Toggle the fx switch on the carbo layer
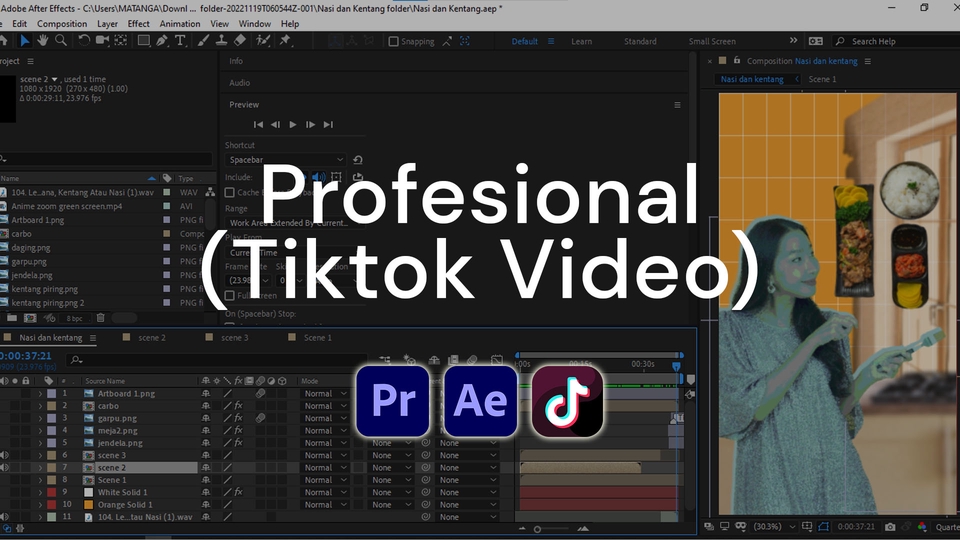The image size is (960, 540). click(239, 406)
